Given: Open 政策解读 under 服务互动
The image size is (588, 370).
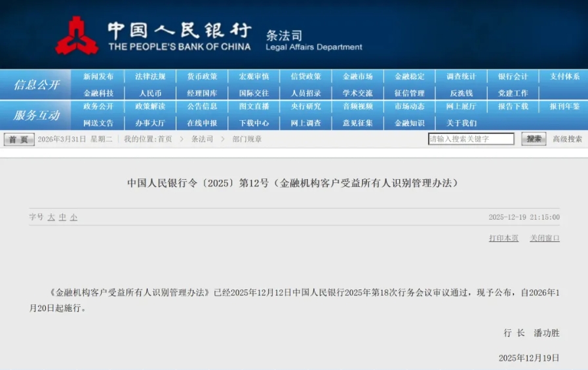Looking at the screenshot, I should pos(150,106).
